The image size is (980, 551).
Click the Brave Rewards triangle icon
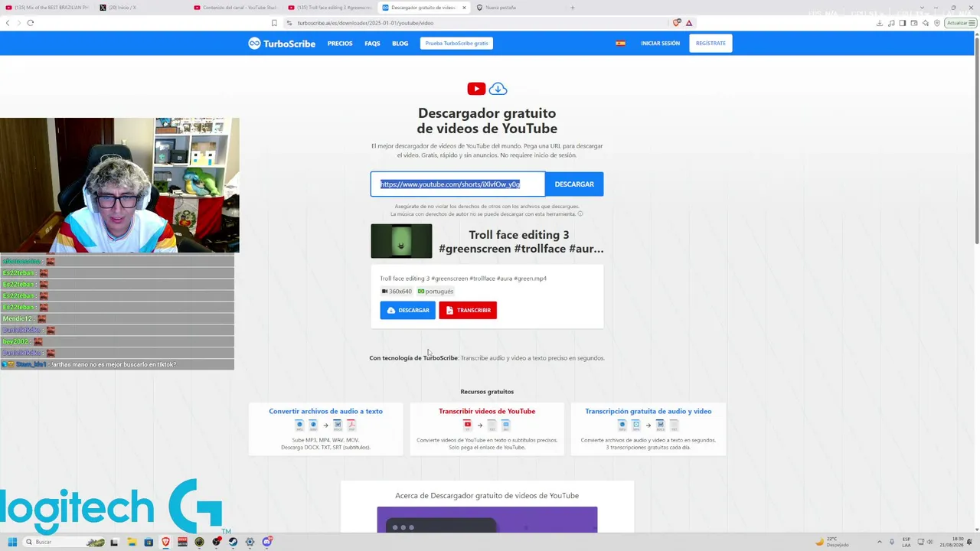689,23
